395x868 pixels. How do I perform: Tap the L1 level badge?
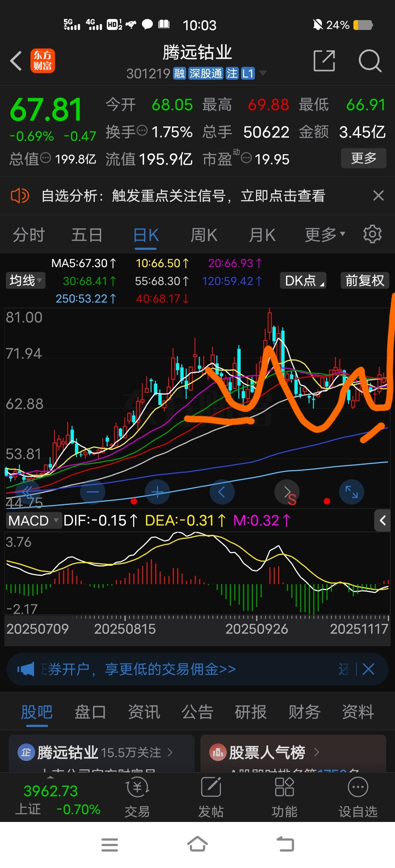(248, 74)
